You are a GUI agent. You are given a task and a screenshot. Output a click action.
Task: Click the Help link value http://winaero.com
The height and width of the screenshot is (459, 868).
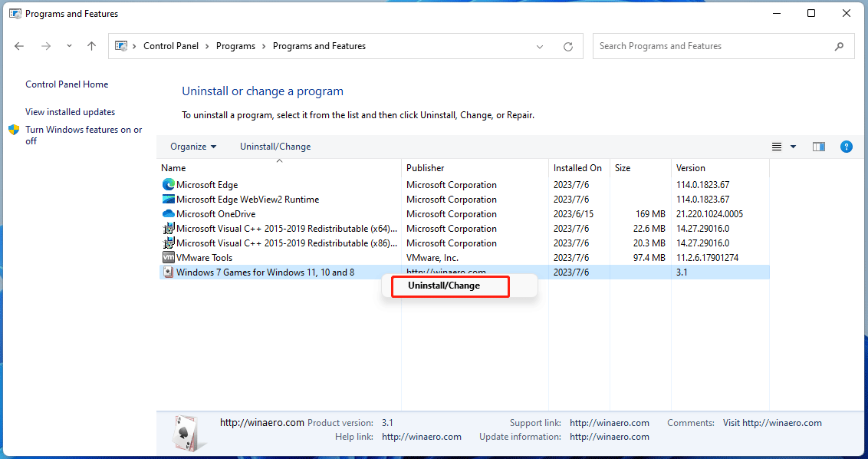422,437
